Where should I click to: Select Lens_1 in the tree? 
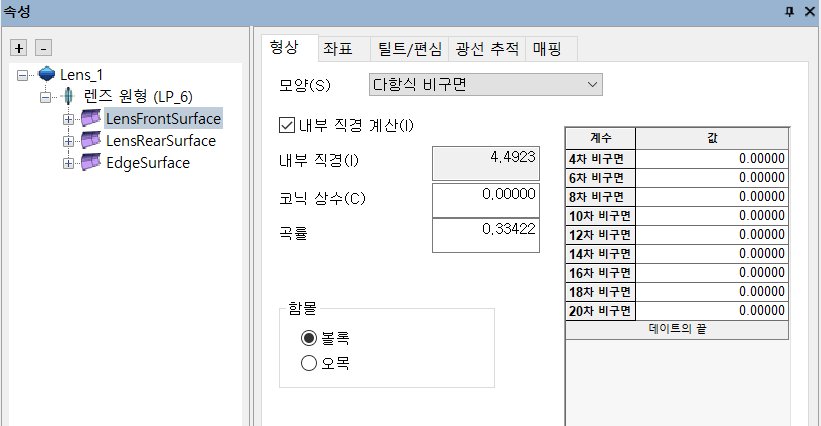click(x=81, y=75)
